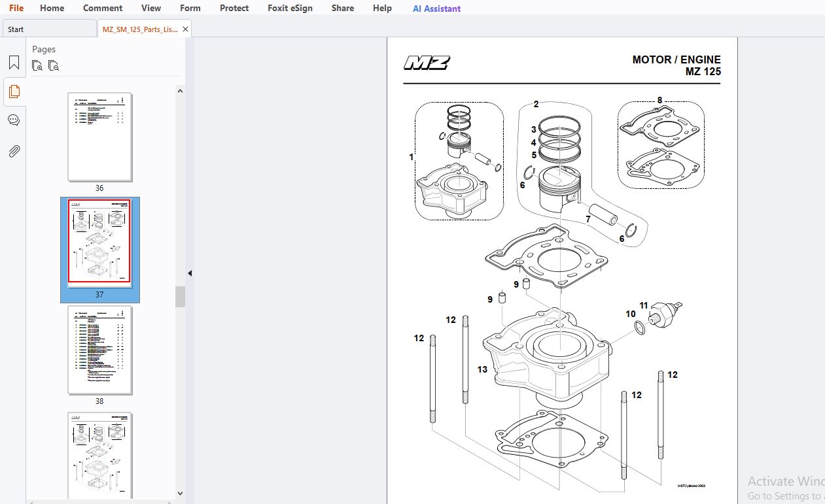Image resolution: width=825 pixels, height=504 pixels.
Task: Open the Bookmarks panel icon
Action: pos(14,63)
